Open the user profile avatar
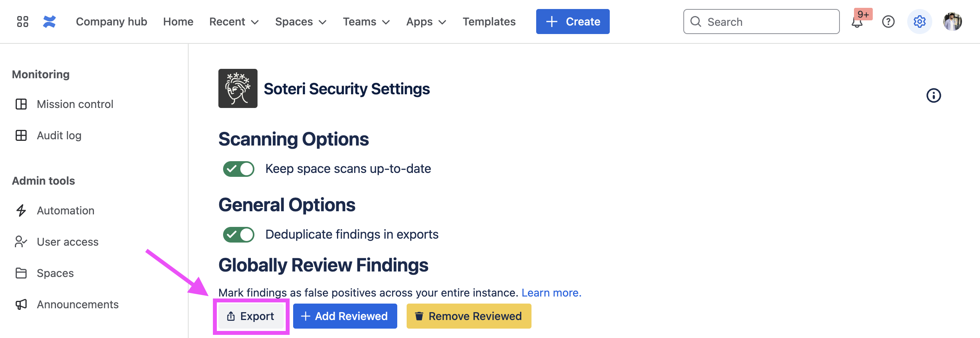 click(x=953, y=22)
